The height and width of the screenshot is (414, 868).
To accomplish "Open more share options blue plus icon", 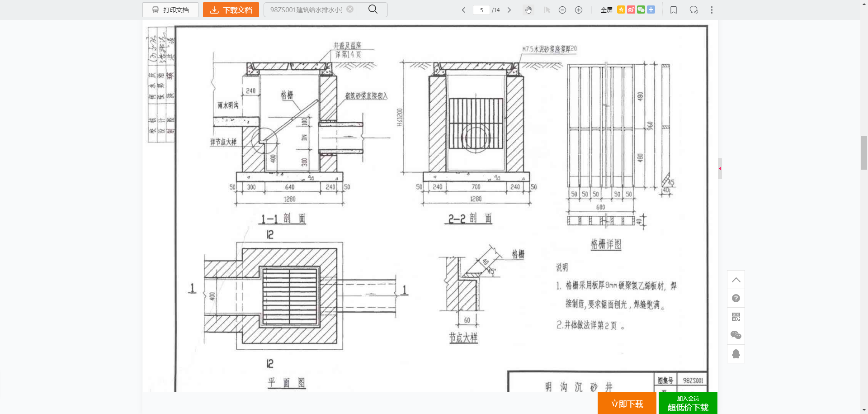I will [x=651, y=10].
